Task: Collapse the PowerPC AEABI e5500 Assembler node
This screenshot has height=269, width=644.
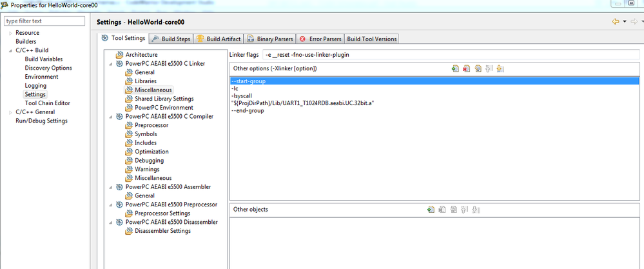Action: coord(110,187)
